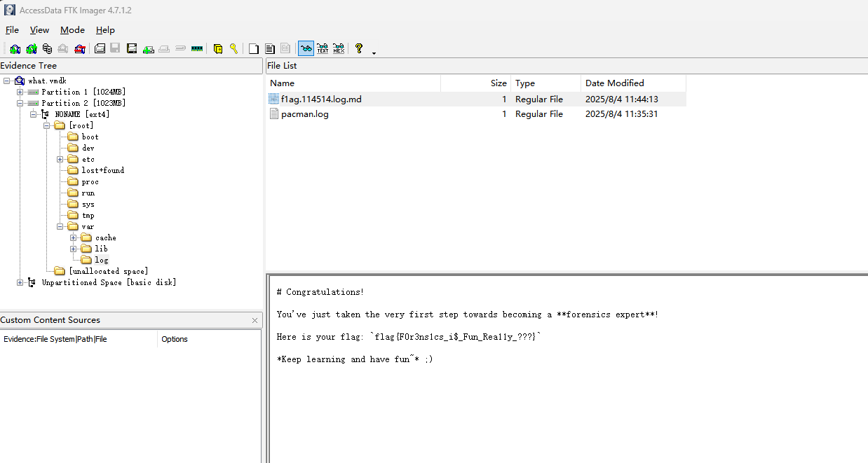Viewport: 868px width, 463px height.
Task: Sort file list by Date Modified column
Action: (633, 83)
